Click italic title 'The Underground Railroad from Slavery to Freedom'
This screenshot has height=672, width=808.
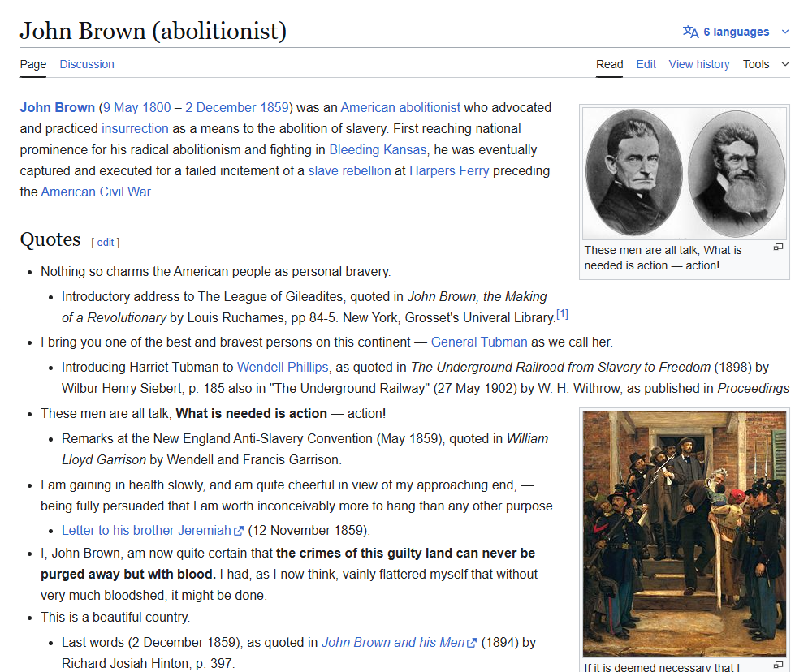pyautogui.click(x=560, y=368)
